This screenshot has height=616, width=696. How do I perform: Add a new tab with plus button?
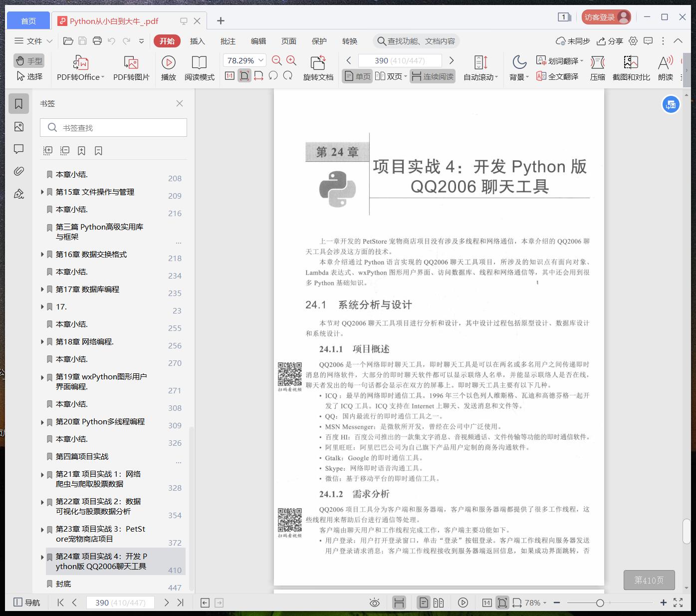(x=221, y=20)
